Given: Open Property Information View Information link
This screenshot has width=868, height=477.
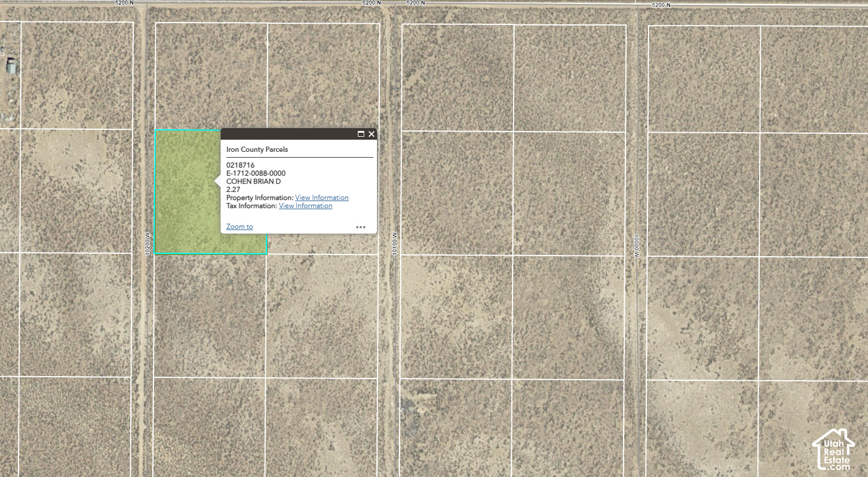Looking at the screenshot, I should pos(322,198).
